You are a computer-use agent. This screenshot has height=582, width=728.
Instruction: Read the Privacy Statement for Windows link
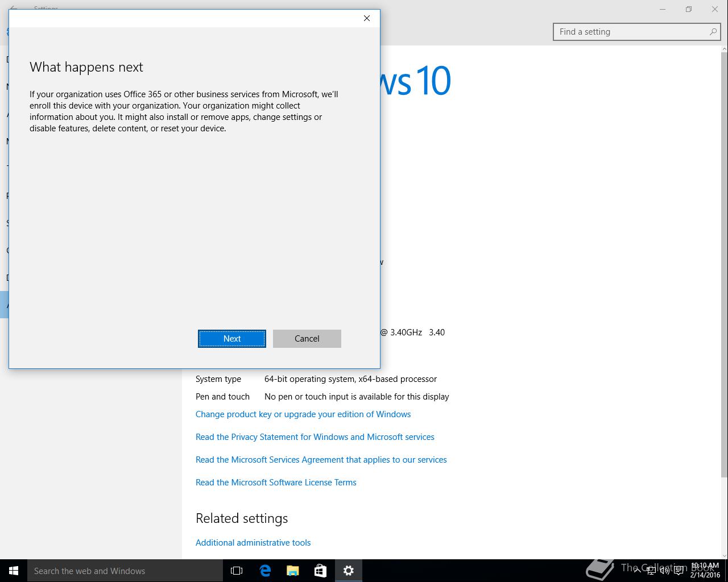click(x=315, y=437)
